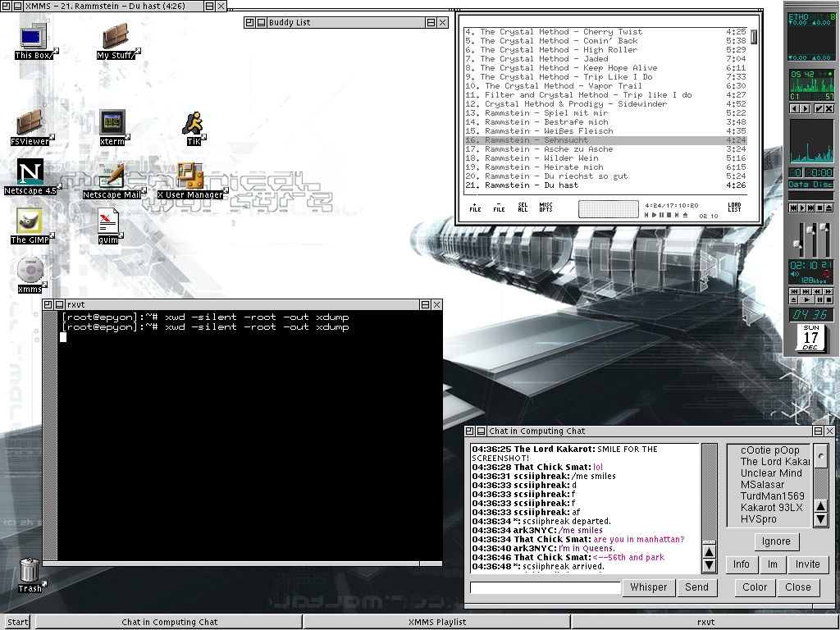Screen dimensions: 840x630
Task: Click the Start button on taskbar
Action: coord(16,622)
